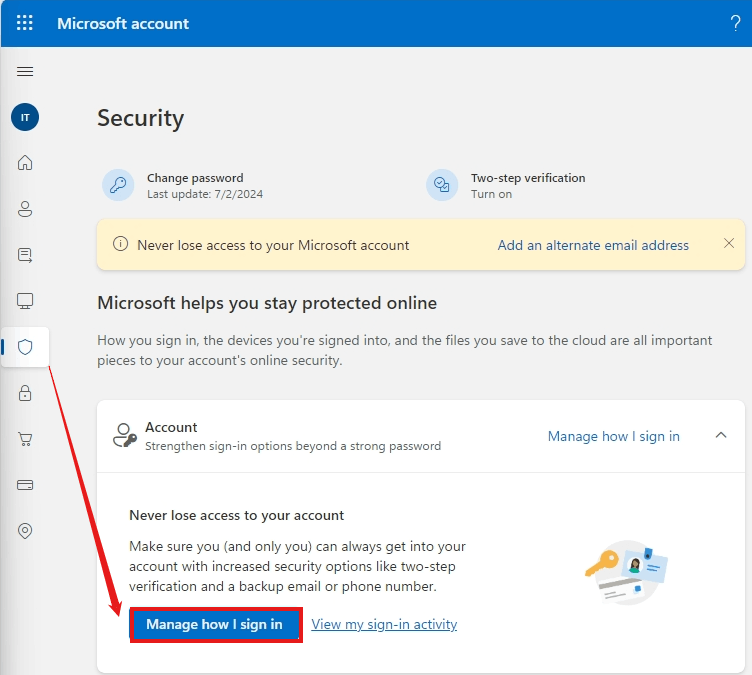Click the help question mark icon
Screen dimensions: 752x675
(735, 23)
